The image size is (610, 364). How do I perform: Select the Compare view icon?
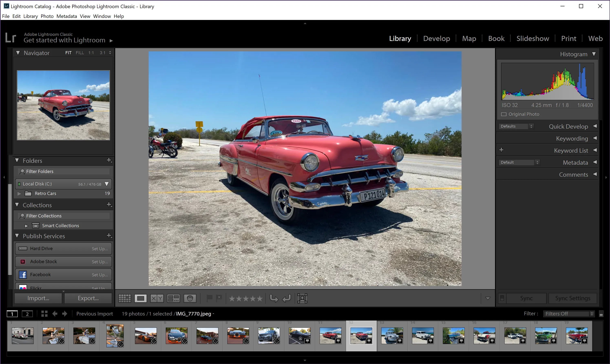click(x=157, y=298)
